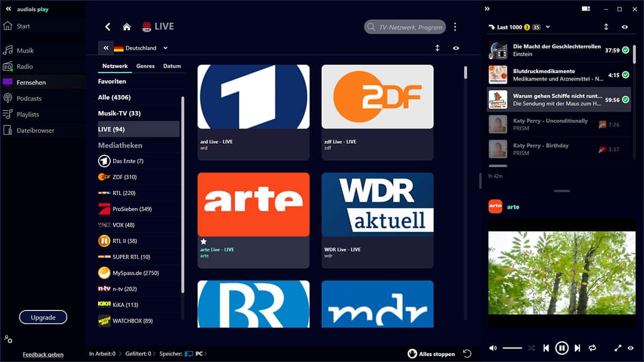Viewport: 644px width, 362px height.
Task: Open the Musik section
Action: point(25,50)
